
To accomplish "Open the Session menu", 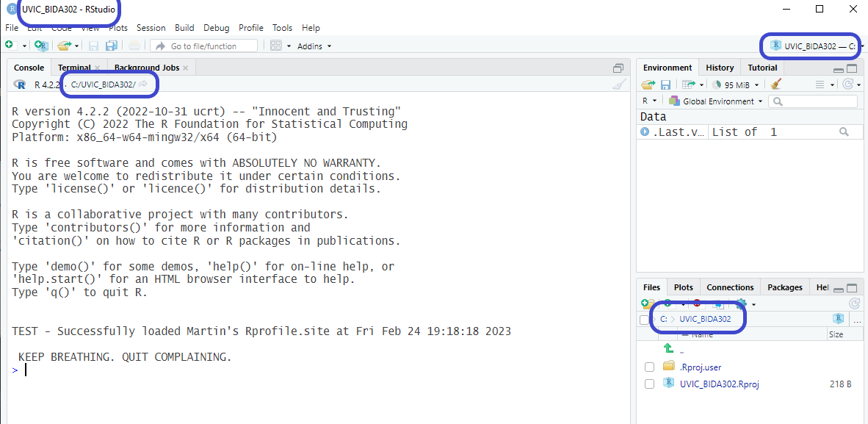I will click(151, 28).
